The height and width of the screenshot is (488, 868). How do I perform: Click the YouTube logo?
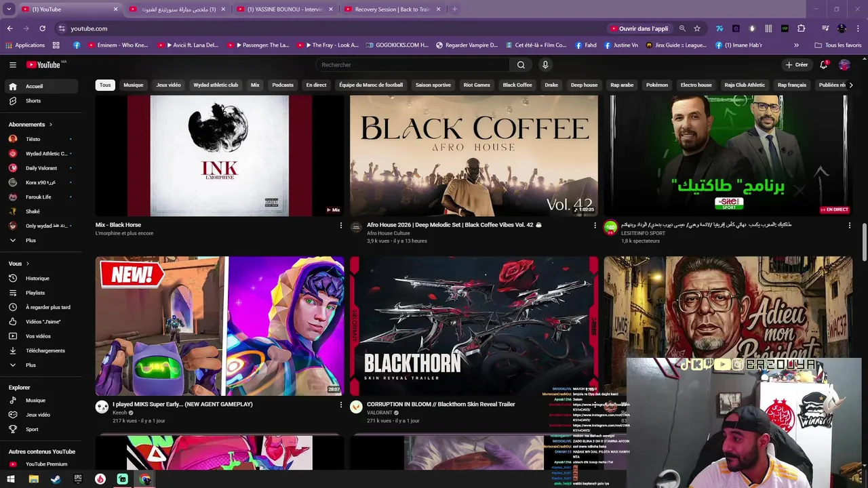coord(44,65)
